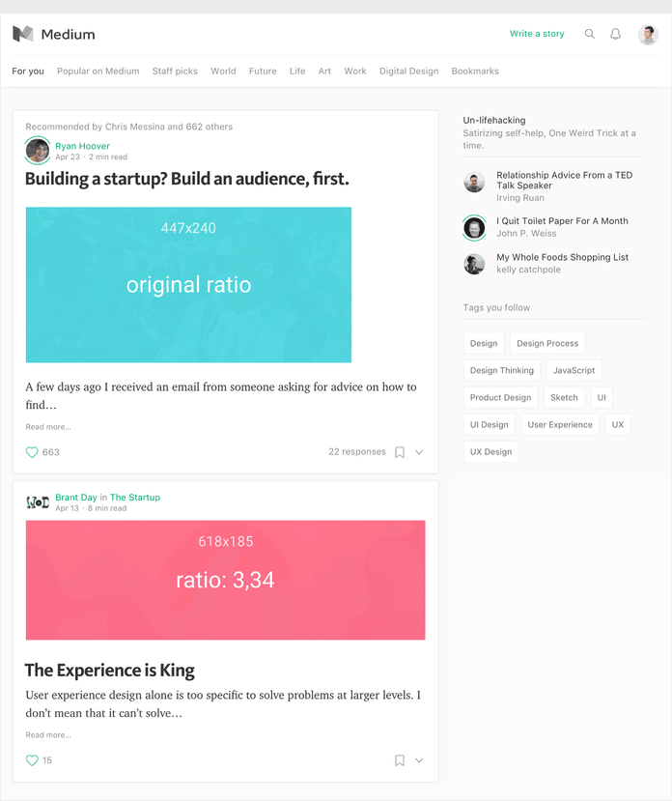Image resolution: width=672 pixels, height=801 pixels.
Task: Select the Digital Design tab
Action: point(408,72)
